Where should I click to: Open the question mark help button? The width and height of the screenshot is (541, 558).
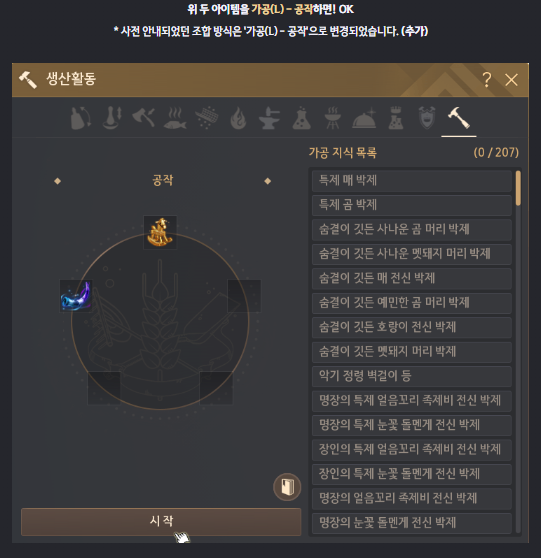[x=487, y=80]
